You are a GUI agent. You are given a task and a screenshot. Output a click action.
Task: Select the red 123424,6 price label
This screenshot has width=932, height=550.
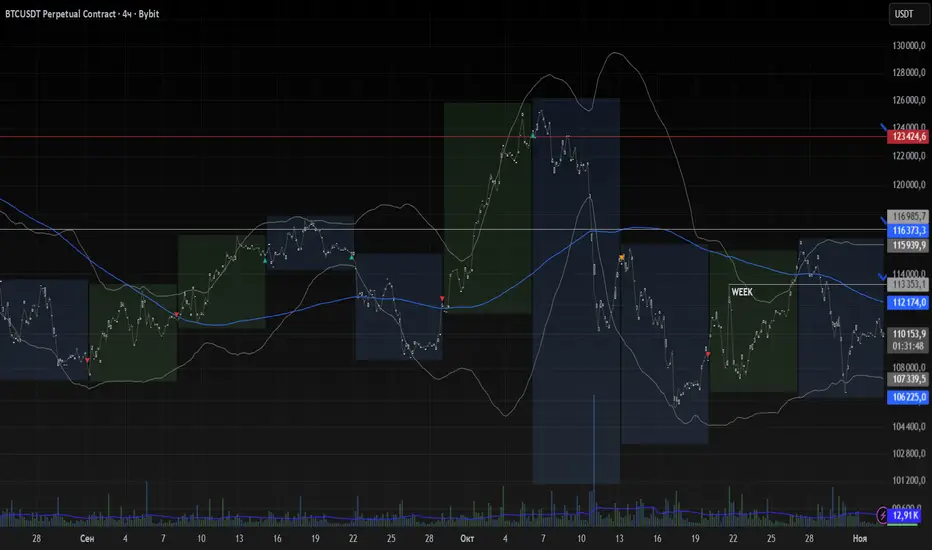[909, 137]
